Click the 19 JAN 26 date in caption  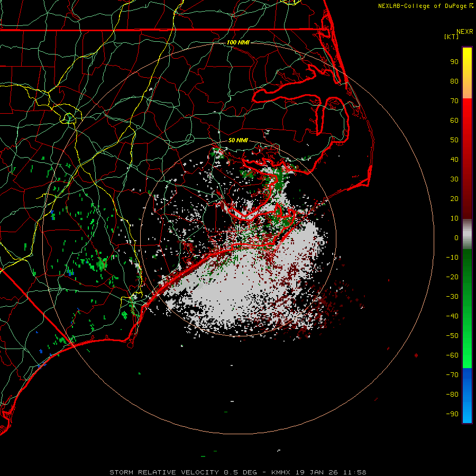click(x=317, y=472)
